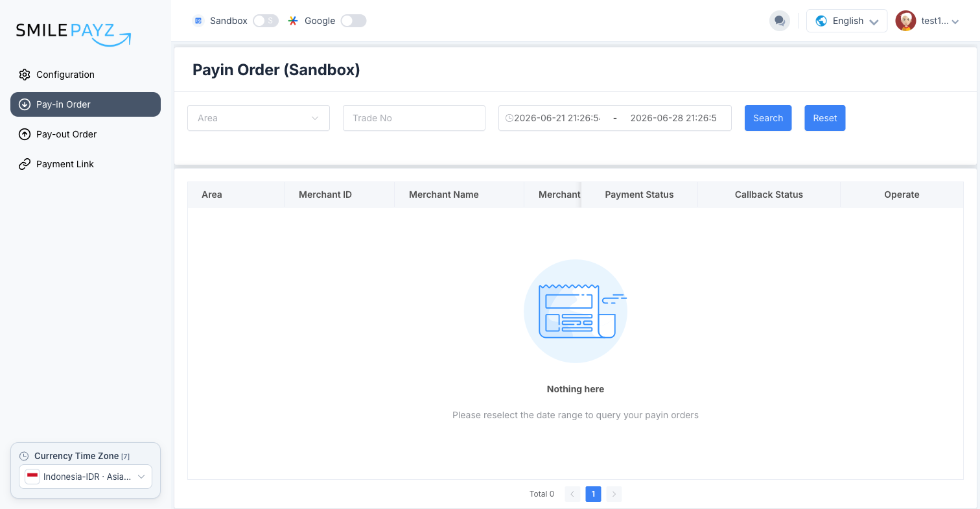The height and width of the screenshot is (509, 980).
Task: Expand the English language selector
Action: pos(846,21)
